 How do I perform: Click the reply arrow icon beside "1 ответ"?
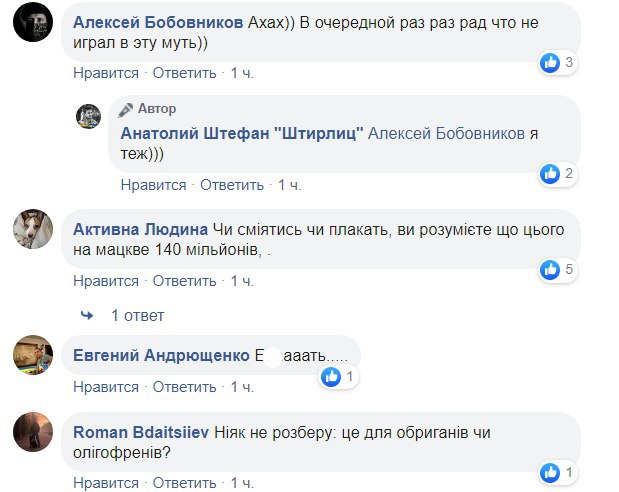pos(87,315)
